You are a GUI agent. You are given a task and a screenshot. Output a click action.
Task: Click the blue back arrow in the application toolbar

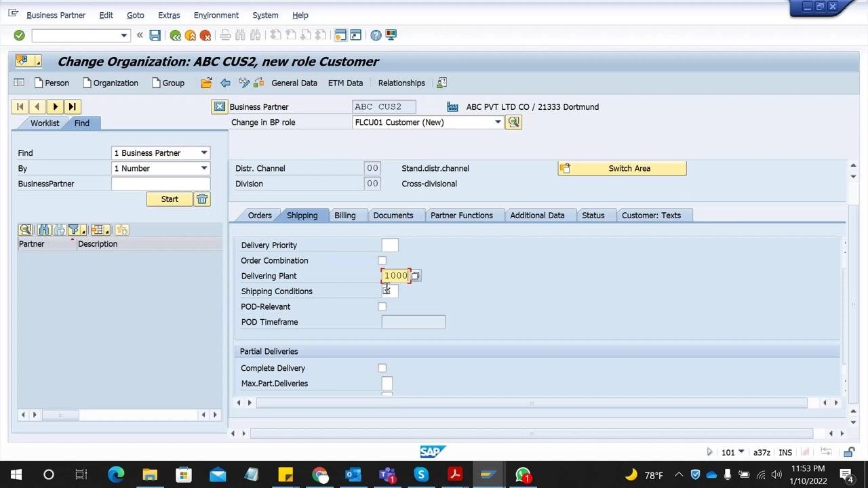(225, 83)
